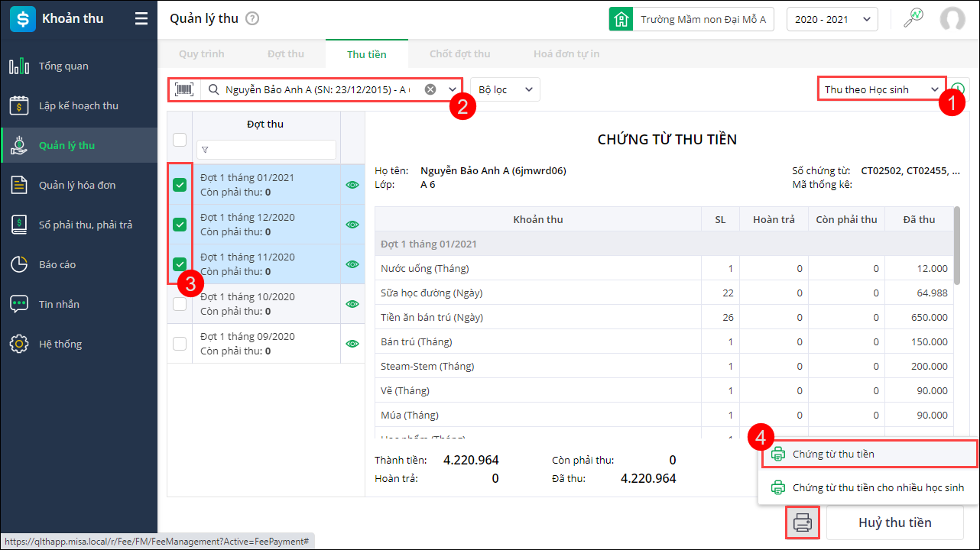Open the Chốt đợt thu tab
Image resolution: width=980 pixels, height=550 pixels.
click(460, 54)
